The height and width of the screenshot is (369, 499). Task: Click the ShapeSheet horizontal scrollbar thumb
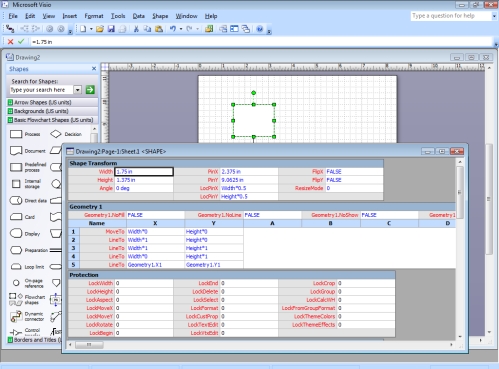(89, 344)
